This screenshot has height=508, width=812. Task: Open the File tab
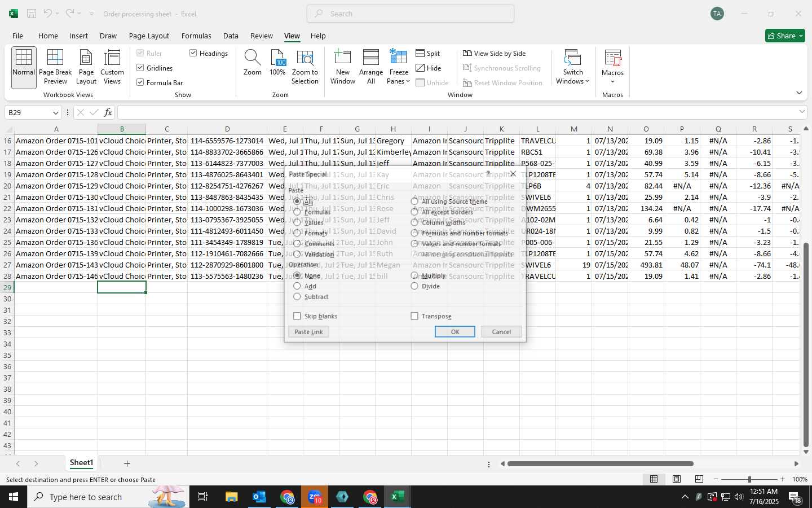click(17, 36)
